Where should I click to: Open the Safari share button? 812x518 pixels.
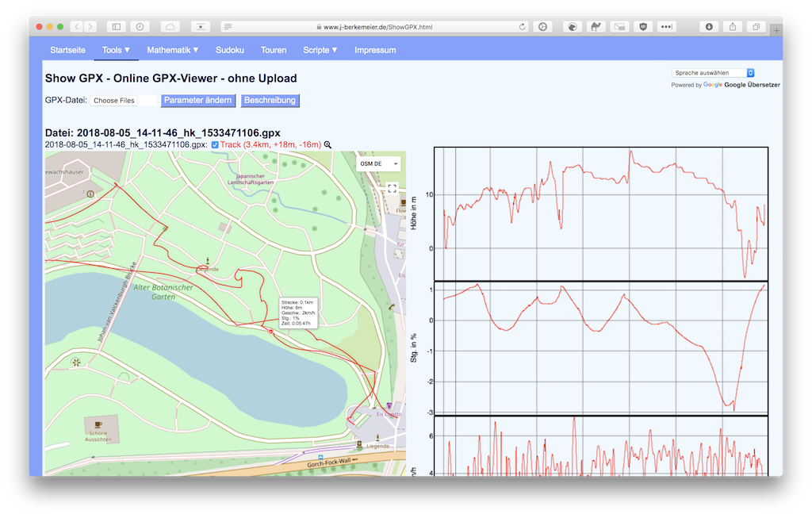(733, 27)
